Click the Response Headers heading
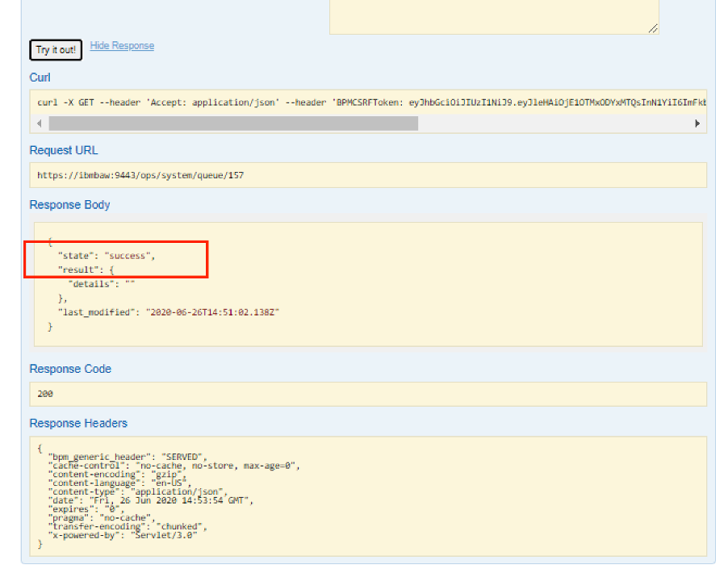 (78, 423)
